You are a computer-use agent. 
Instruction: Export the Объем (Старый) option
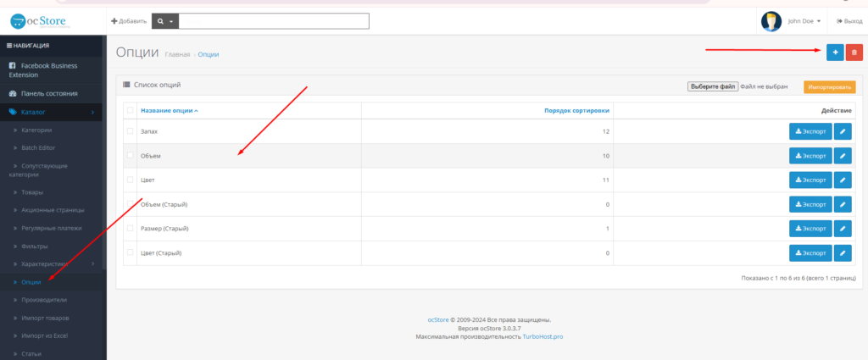(810, 204)
